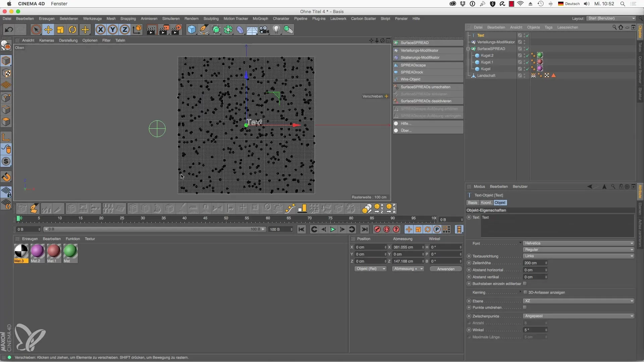644x362 pixels.
Task: Select the Rotate tool icon
Action: pos(72,29)
